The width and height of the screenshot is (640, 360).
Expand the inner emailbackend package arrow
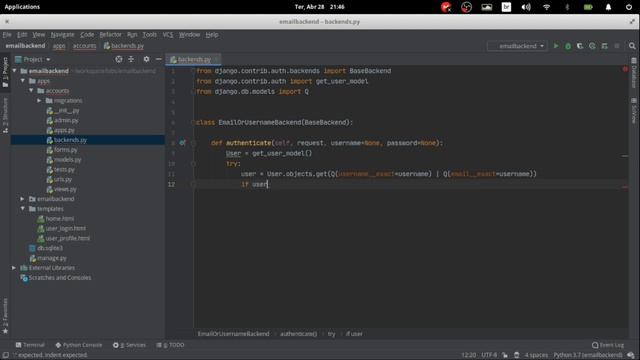[23, 199]
